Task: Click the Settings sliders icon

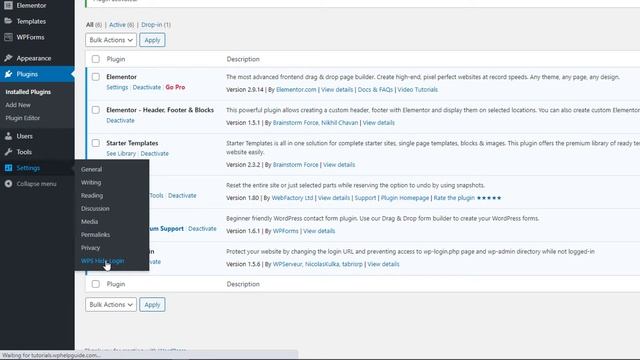Action: pos(8,168)
